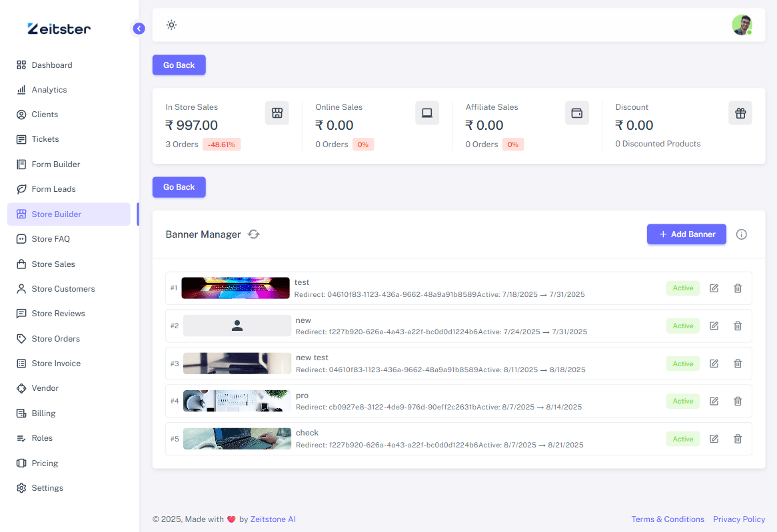Open the Zeitstone AI link
Viewport: 777px width, 532px height.
[273, 519]
